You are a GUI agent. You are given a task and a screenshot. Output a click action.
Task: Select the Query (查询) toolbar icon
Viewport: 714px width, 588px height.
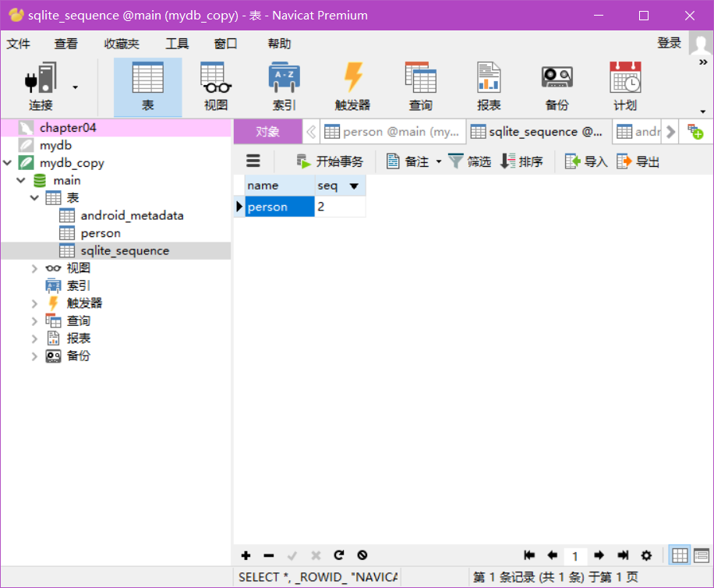point(421,87)
